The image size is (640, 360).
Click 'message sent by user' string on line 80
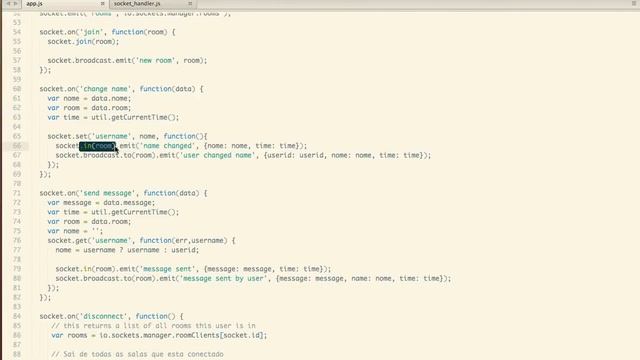click(224, 278)
